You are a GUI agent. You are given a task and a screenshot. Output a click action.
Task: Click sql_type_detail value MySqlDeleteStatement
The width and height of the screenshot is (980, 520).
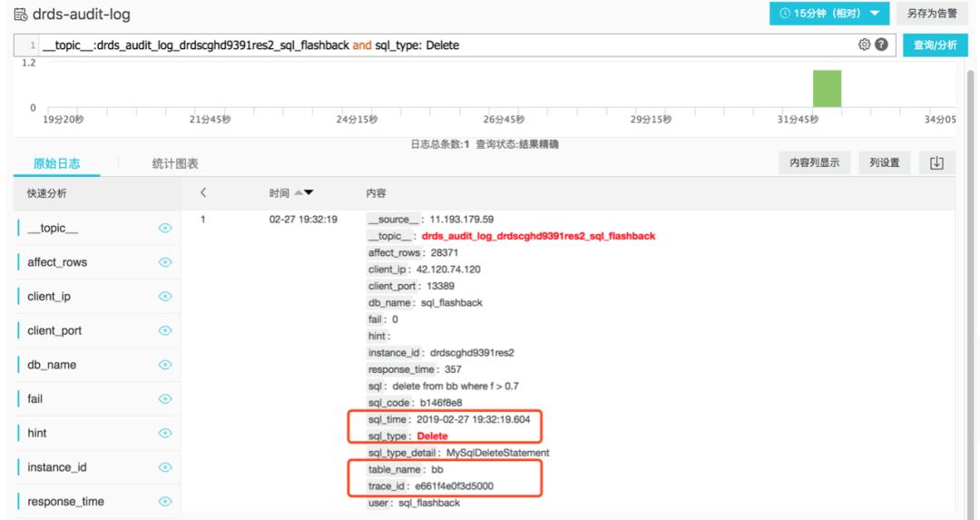click(x=497, y=453)
